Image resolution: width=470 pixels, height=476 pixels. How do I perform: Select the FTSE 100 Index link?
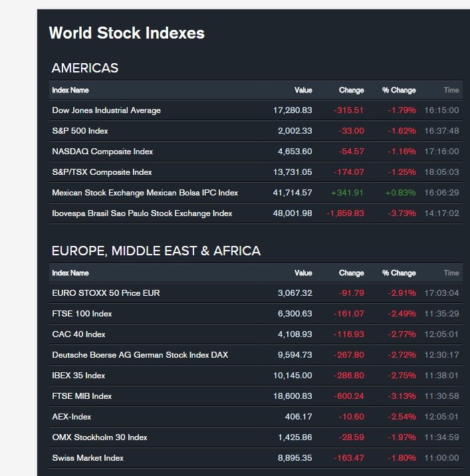[x=82, y=314]
